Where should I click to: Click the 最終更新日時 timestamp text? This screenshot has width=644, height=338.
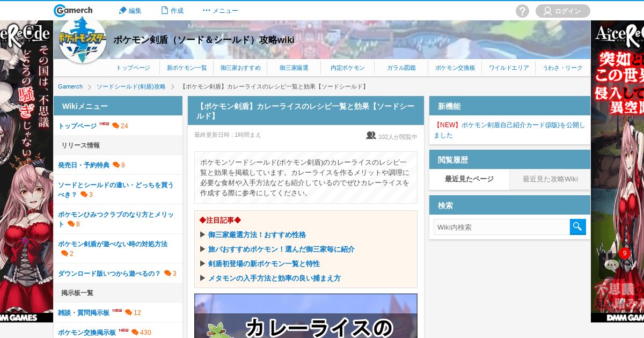pyautogui.click(x=228, y=135)
